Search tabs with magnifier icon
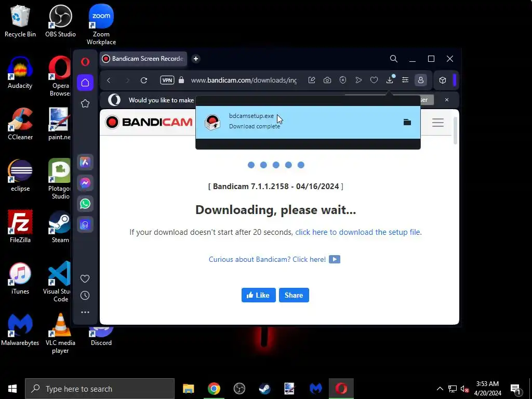This screenshot has height=399, width=532. (394, 59)
